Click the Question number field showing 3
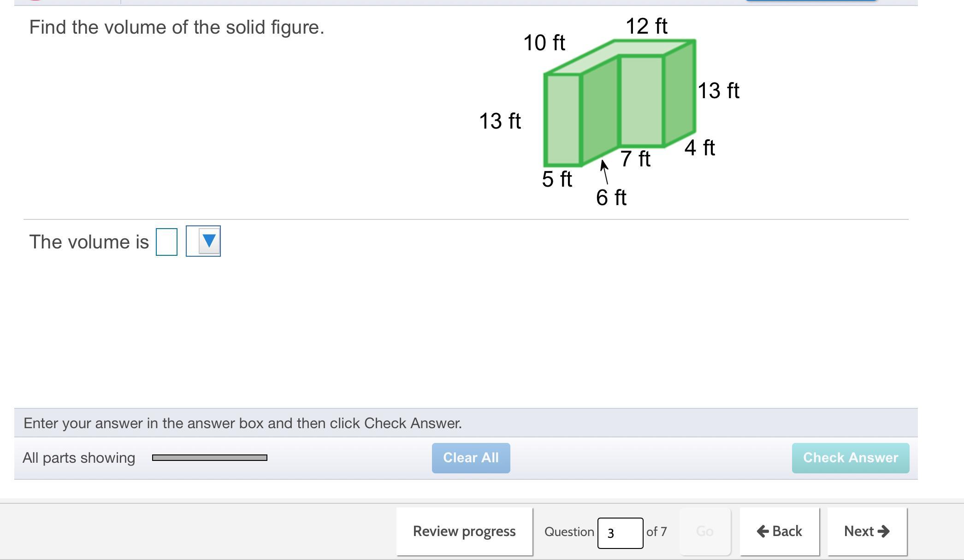This screenshot has width=964, height=560. coord(620,533)
